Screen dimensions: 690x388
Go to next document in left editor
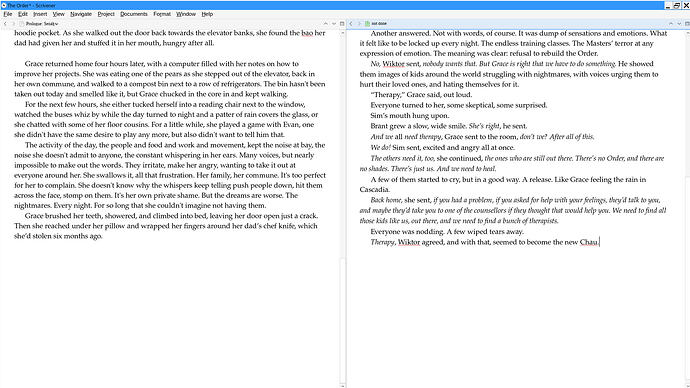pyautogui.click(x=334, y=24)
